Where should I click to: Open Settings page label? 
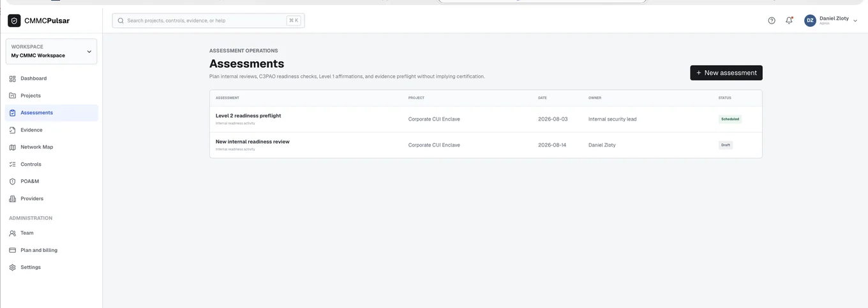31,268
